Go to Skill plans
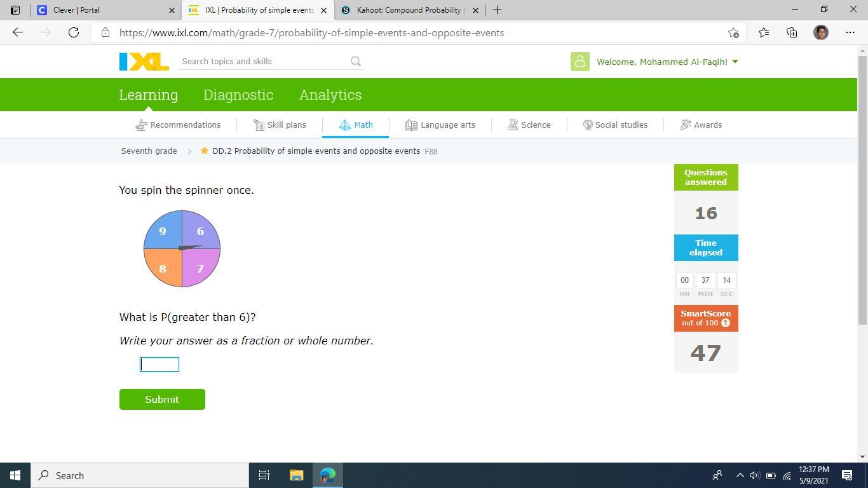The width and height of the screenshot is (868, 488). pos(280,125)
